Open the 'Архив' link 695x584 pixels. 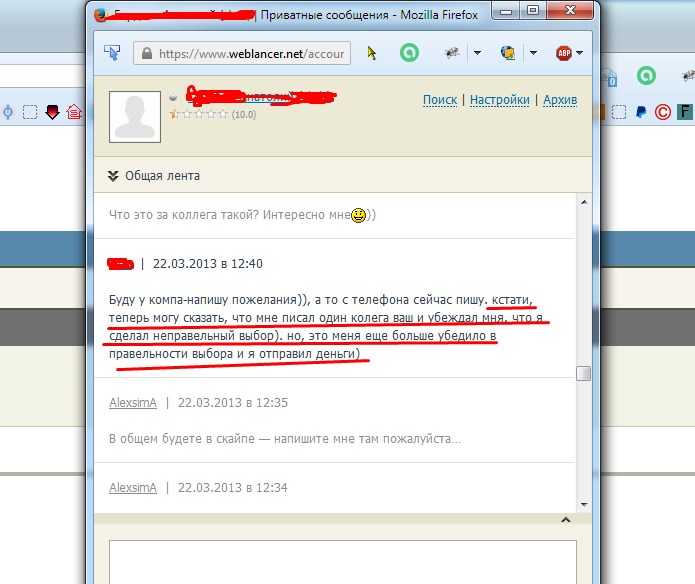coord(560,100)
